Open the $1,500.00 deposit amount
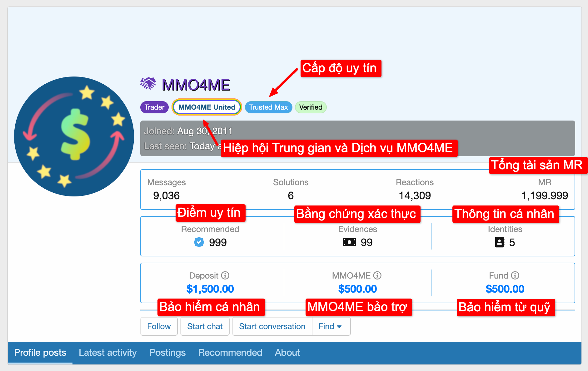Image resolution: width=588 pixels, height=371 pixels. (x=210, y=289)
